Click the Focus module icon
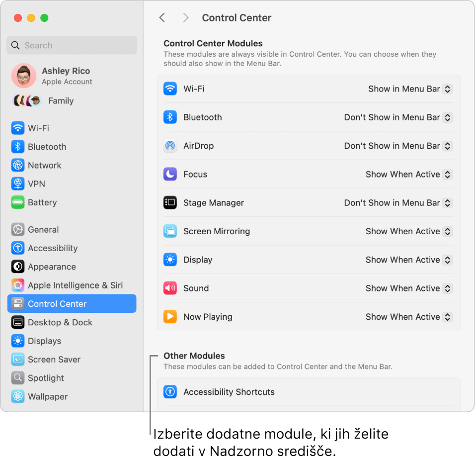The image size is (476, 463). 169,174
